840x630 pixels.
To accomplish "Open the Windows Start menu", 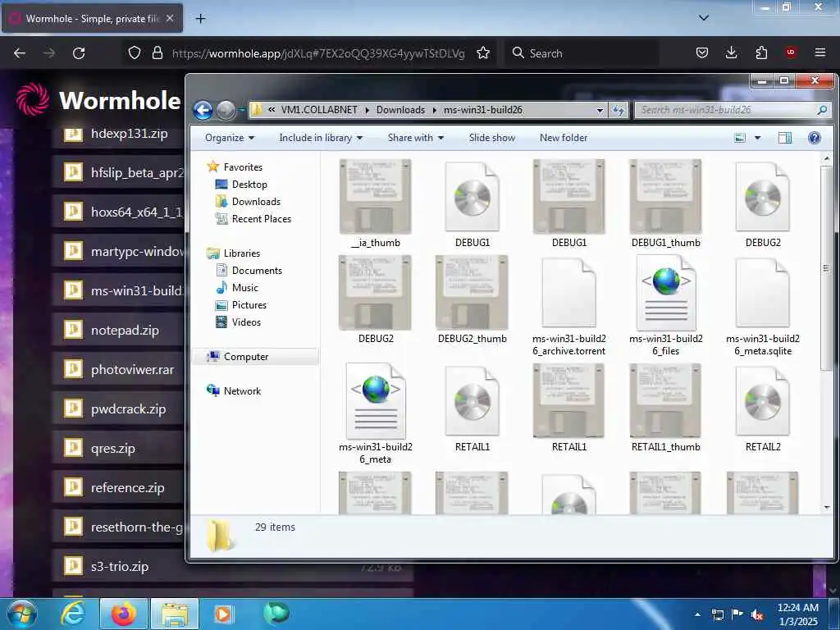I will click(x=22, y=614).
